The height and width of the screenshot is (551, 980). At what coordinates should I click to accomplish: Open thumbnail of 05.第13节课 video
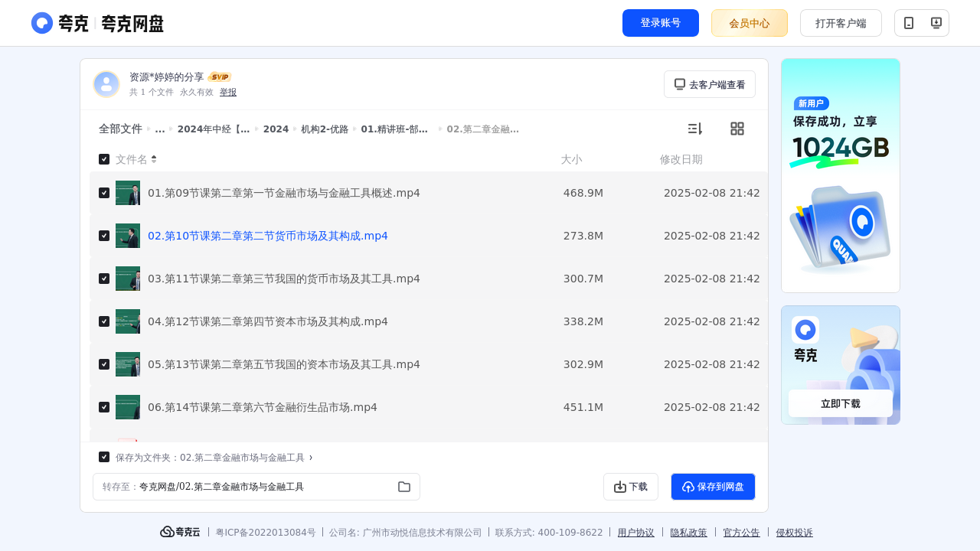(x=128, y=364)
